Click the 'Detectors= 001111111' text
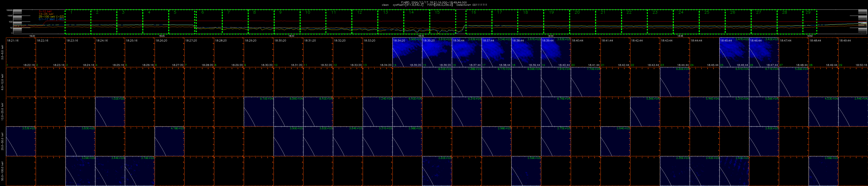 (x=472, y=5)
